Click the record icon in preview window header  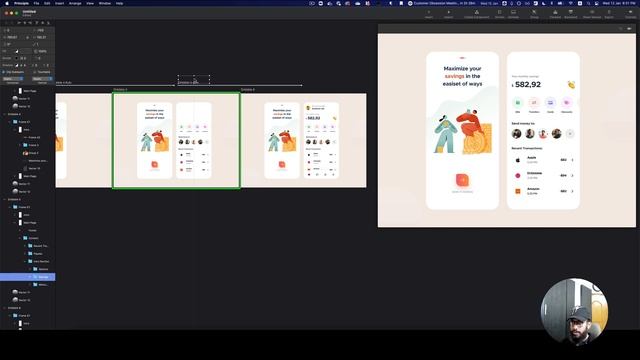click(x=629, y=29)
